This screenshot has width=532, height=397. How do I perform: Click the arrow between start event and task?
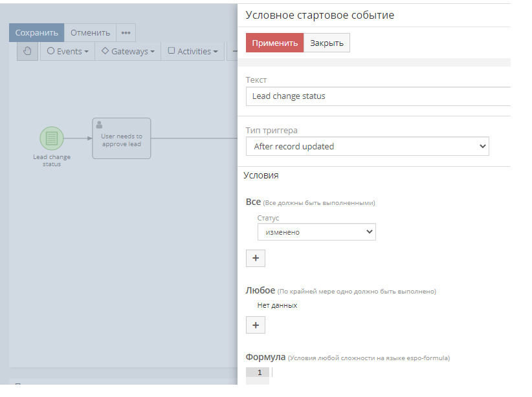(x=78, y=138)
